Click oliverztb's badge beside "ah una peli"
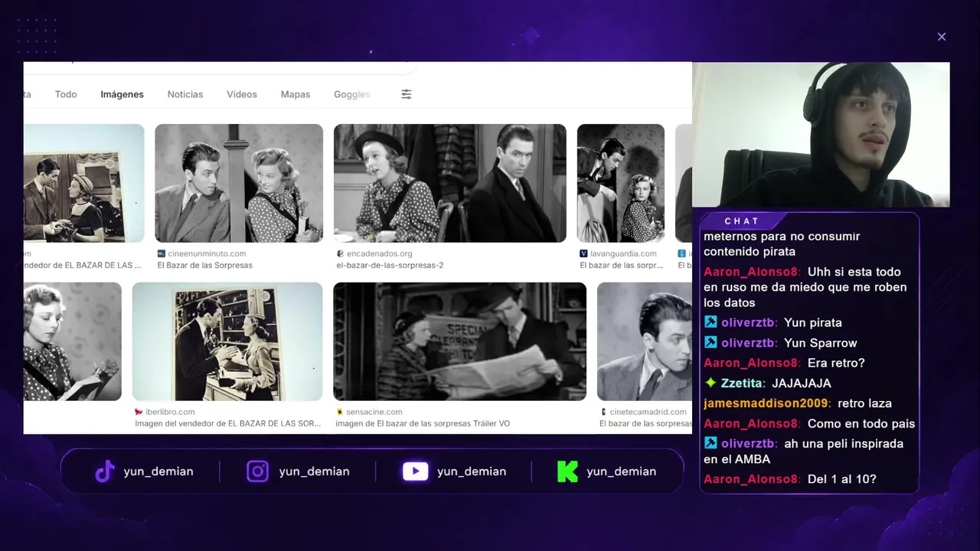 click(x=710, y=443)
